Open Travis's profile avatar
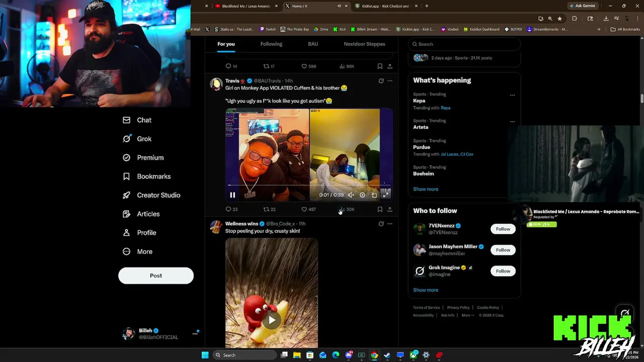This screenshot has height=362, width=644. coord(216,84)
